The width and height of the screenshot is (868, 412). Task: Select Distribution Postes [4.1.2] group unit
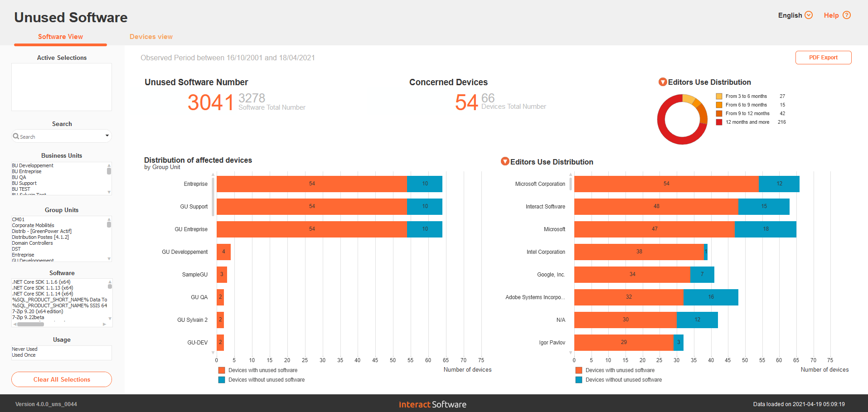point(40,237)
